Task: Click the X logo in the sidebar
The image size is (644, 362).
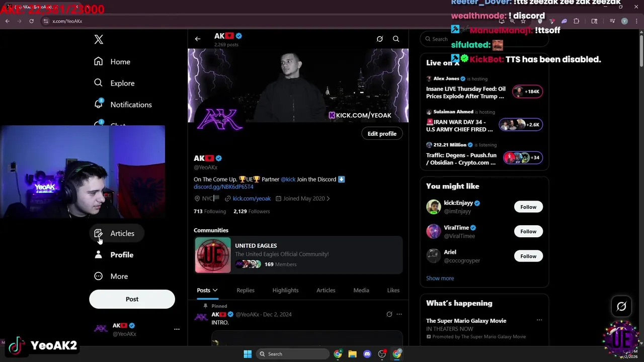Action: 99,40
